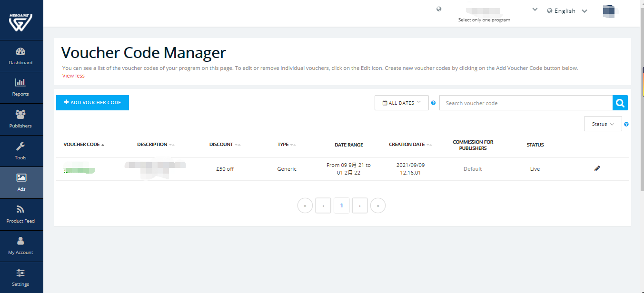Open the My Account section
The height and width of the screenshot is (293, 644).
(21, 246)
